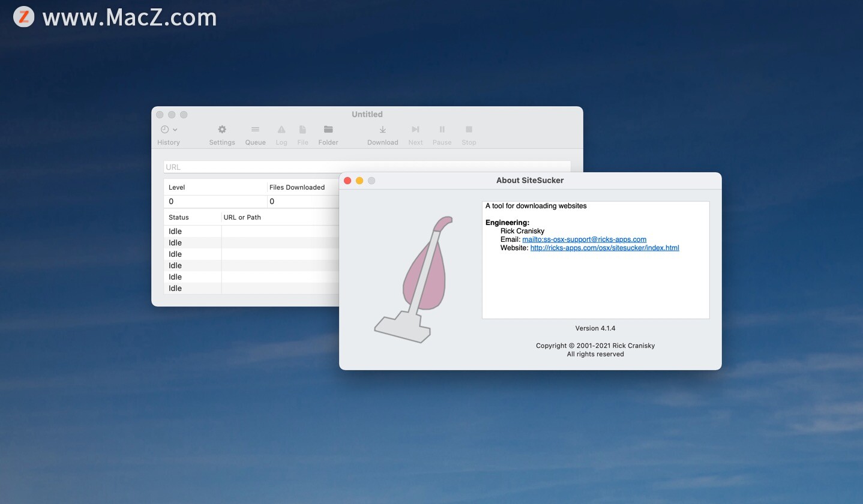The image size is (863, 504).
Task: Follow the ss-osx-support email link
Action: click(584, 239)
